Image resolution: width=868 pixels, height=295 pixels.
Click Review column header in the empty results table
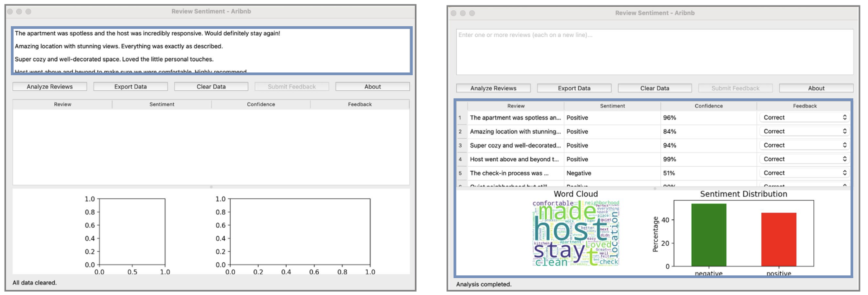[x=63, y=104]
